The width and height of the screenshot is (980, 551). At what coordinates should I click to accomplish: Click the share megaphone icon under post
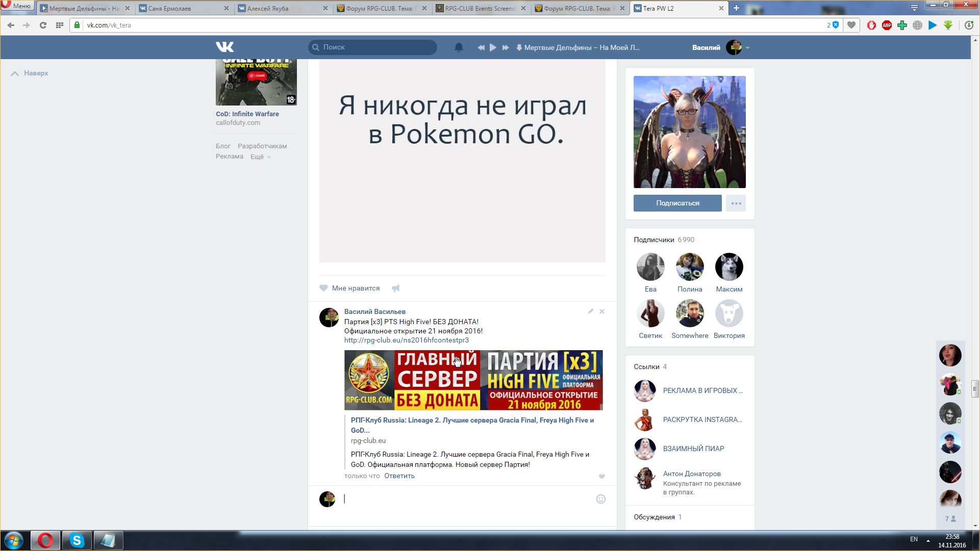395,288
